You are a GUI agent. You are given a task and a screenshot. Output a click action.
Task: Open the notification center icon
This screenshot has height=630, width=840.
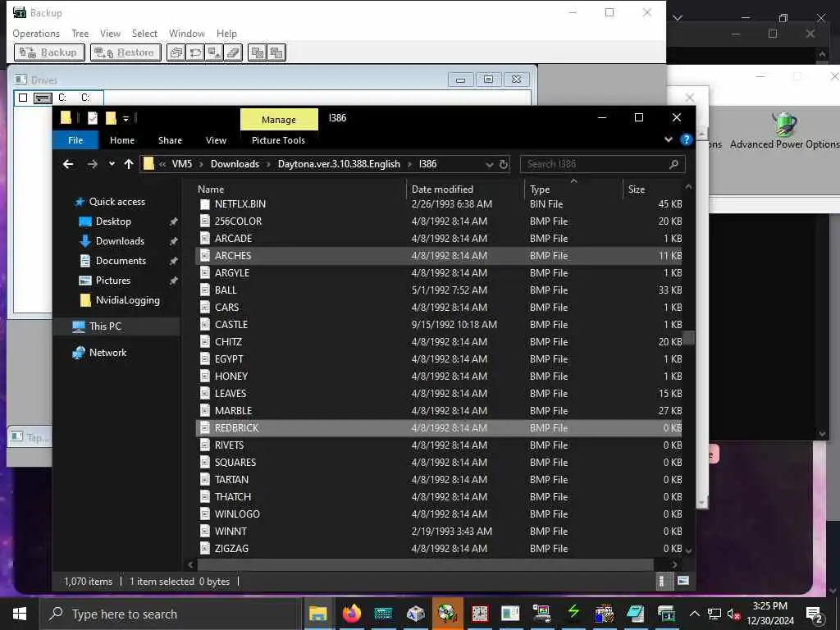815,614
